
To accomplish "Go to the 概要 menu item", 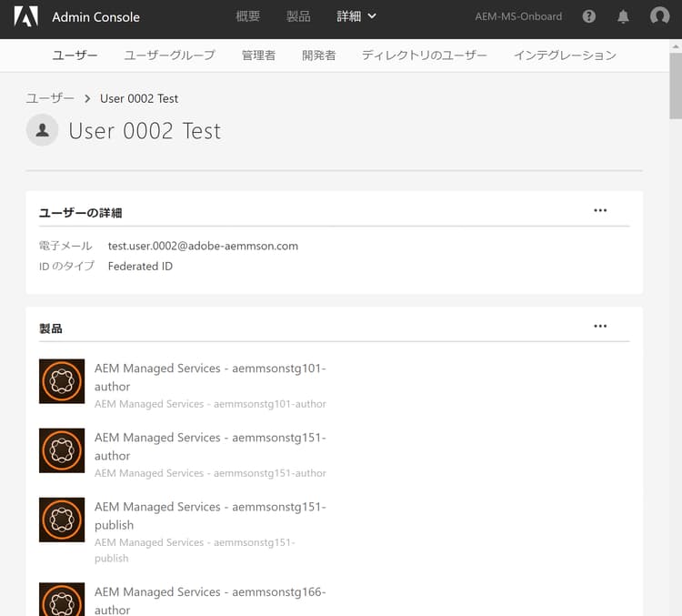I will 248,16.
